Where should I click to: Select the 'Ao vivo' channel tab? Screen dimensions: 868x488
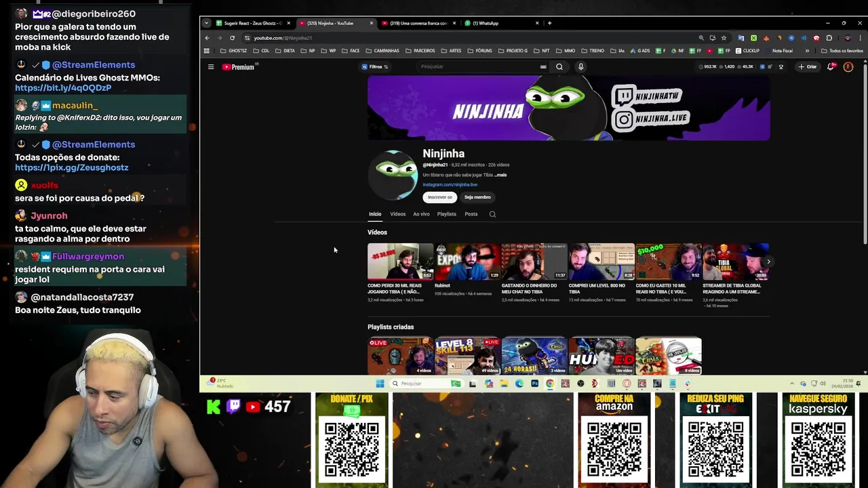pos(421,214)
